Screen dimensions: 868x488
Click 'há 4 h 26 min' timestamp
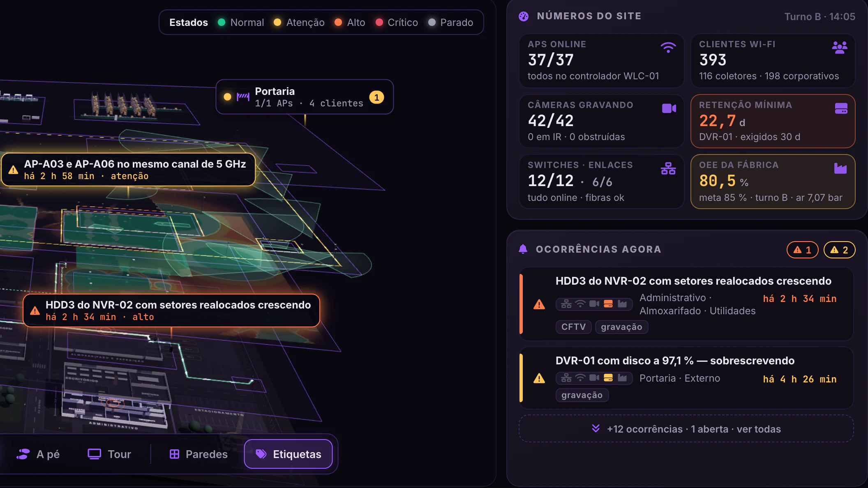800,379
